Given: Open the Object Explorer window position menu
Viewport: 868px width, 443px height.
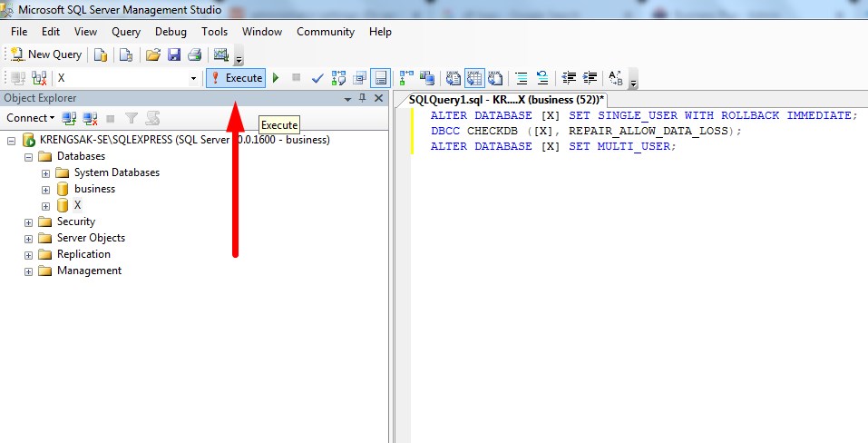Looking at the screenshot, I should click(x=347, y=99).
